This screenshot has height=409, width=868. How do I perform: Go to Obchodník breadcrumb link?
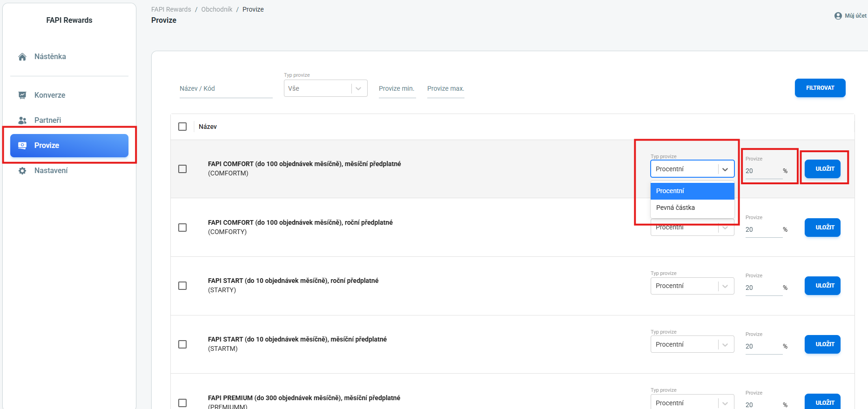[217, 9]
